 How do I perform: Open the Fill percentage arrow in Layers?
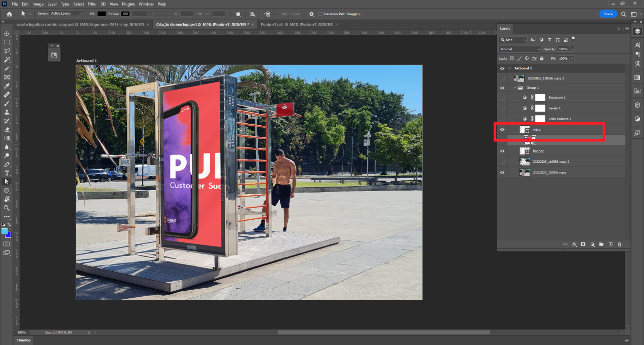[x=572, y=59]
